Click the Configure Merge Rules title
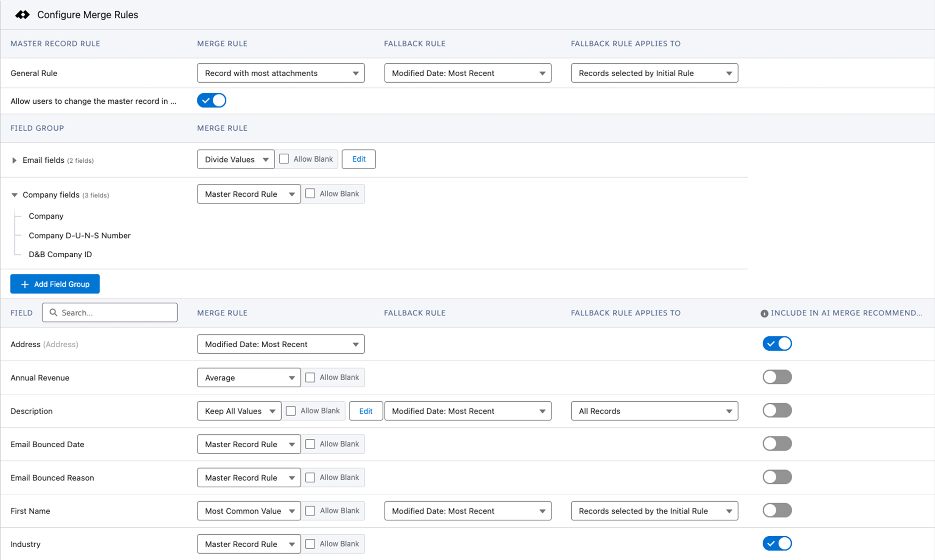Viewport: 935px width, 560px height. [88, 15]
